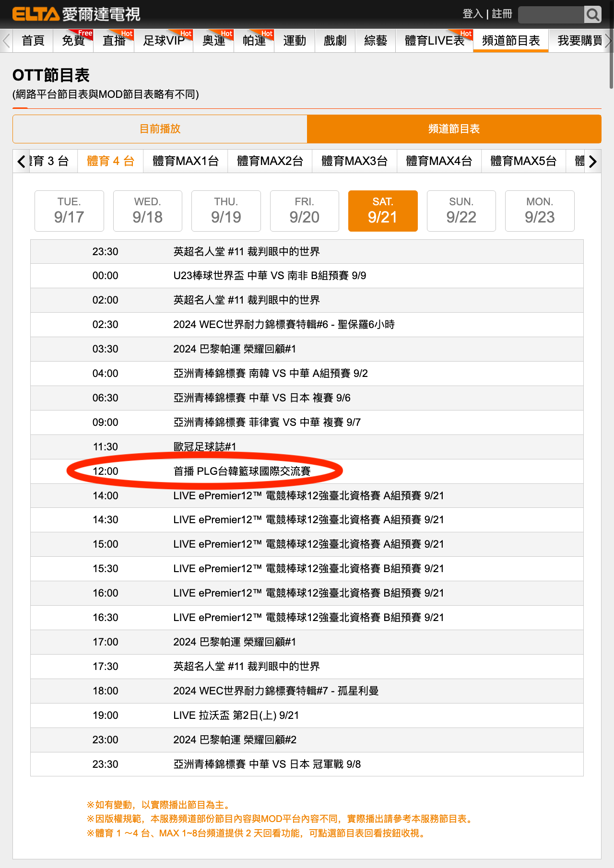Click 16:30 ePremier12 B組預賽 row
The width and height of the screenshot is (614, 868).
(x=307, y=618)
